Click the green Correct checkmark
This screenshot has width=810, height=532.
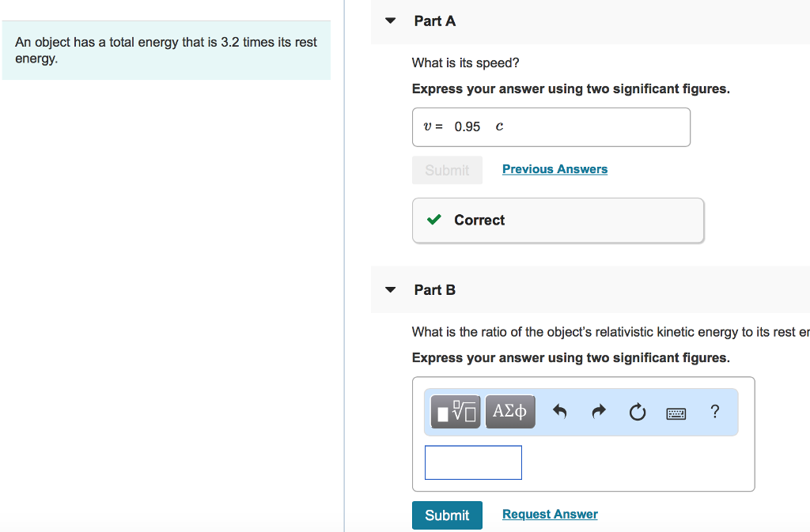click(433, 220)
